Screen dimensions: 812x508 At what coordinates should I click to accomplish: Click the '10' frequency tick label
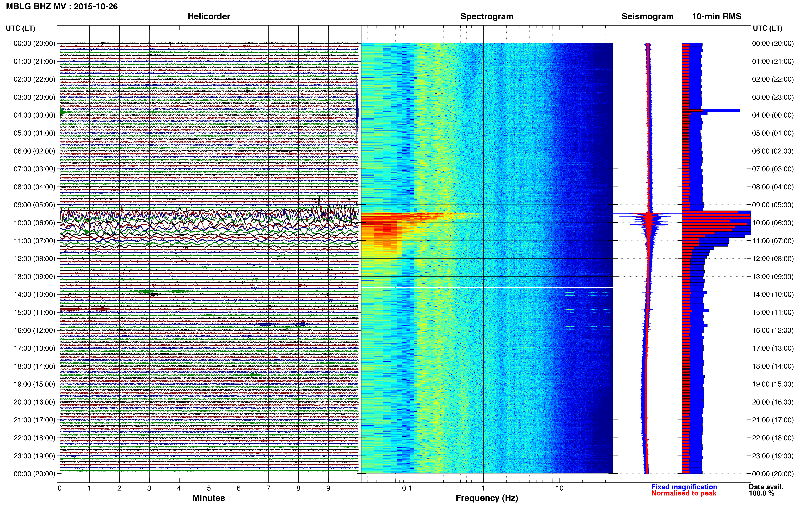(x=559, y=488)
